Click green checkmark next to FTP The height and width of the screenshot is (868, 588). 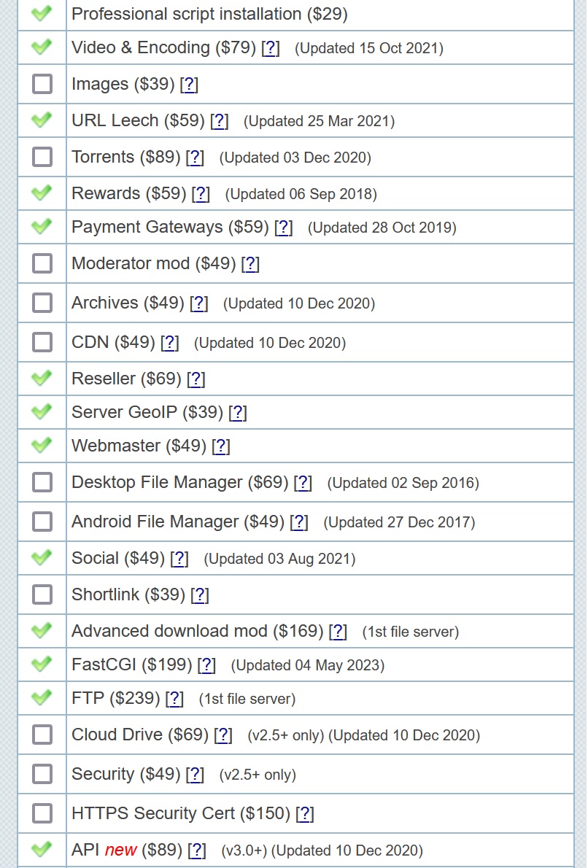(42, 697)
